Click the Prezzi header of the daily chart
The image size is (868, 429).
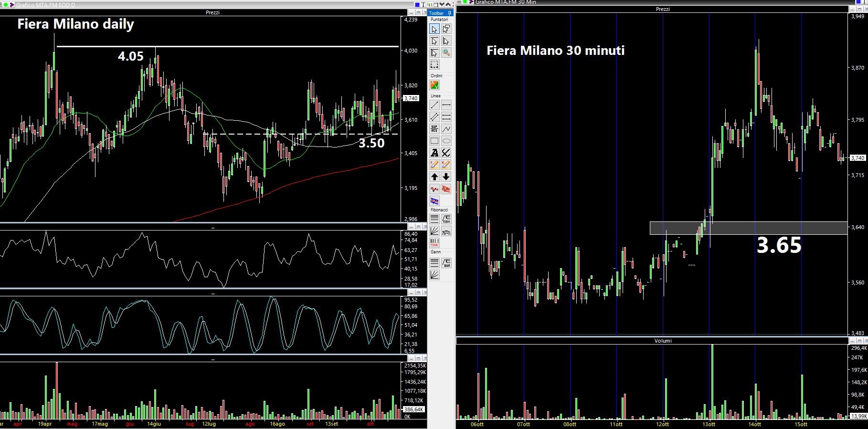pos(212,12)
